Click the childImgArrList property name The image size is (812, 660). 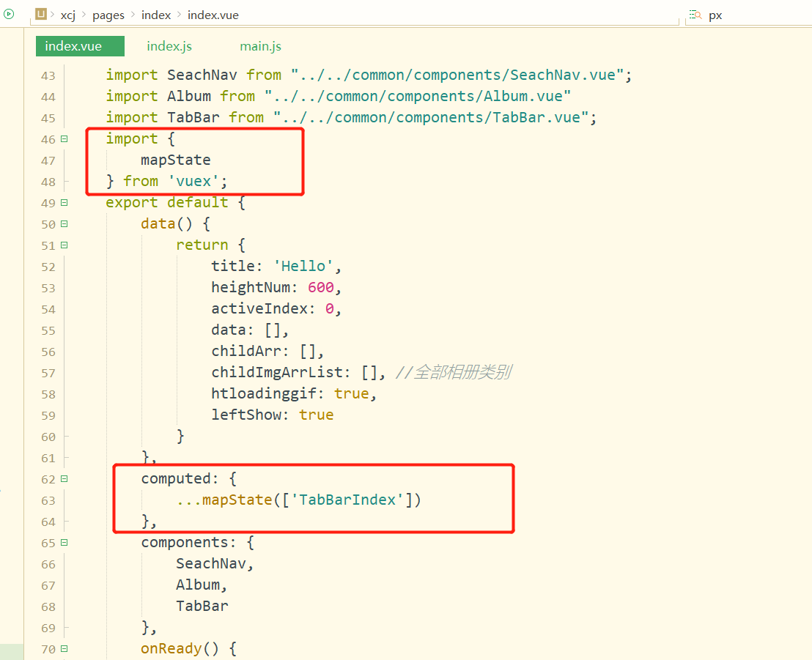tap(276, 372)
